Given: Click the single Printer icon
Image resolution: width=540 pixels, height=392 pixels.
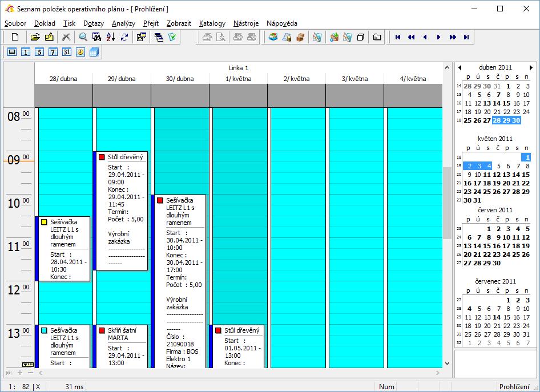Looking at the screenshot, I should tap(207, 37).
